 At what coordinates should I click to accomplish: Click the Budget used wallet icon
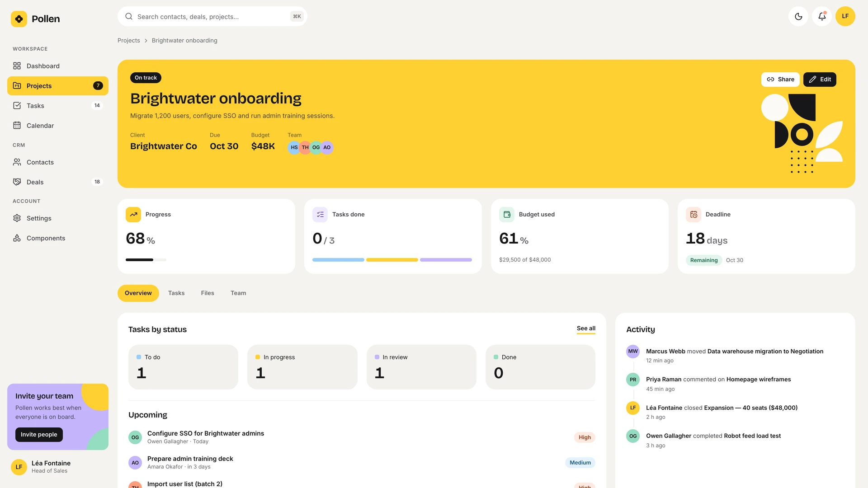click(x=507, y=215)
